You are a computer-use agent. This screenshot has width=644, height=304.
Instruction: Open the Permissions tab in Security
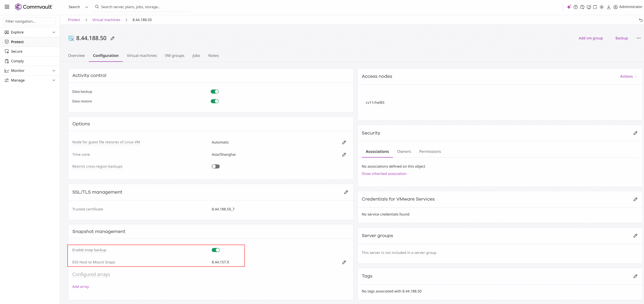pyautogui.click(x=430, y=151)
